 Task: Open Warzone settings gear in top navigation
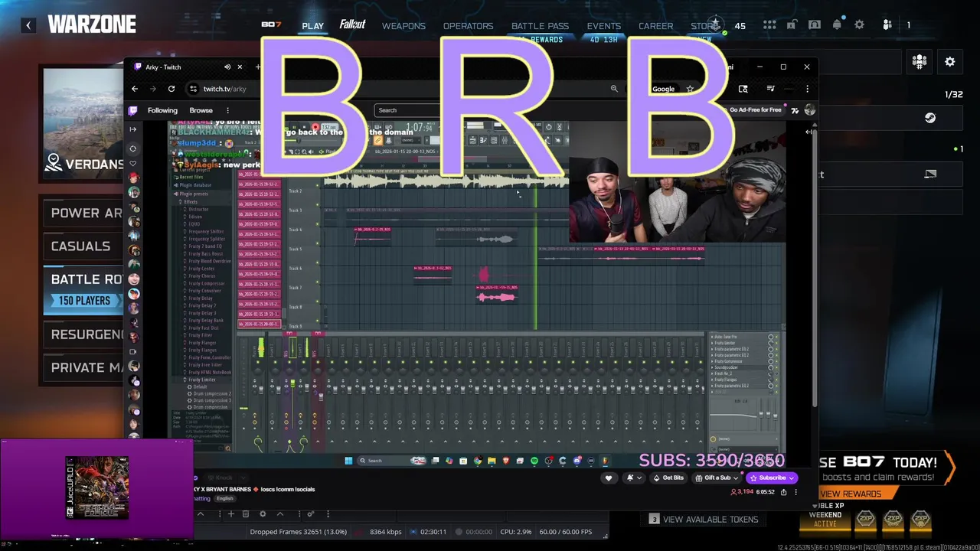(860, 24)
